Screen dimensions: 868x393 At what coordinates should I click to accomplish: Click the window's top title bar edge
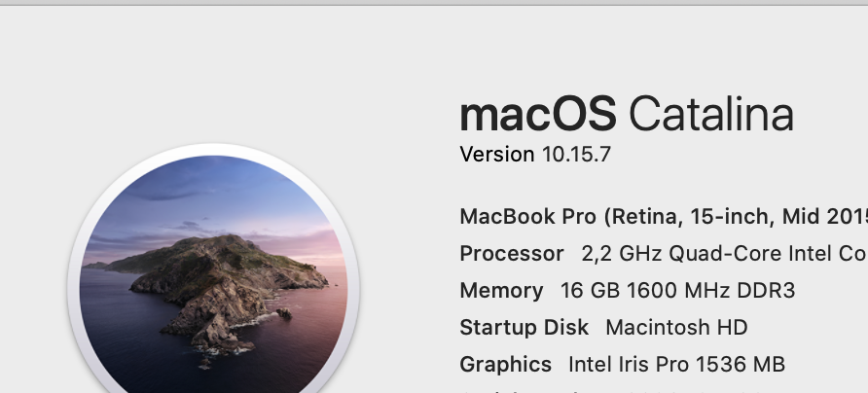point(434,3)
